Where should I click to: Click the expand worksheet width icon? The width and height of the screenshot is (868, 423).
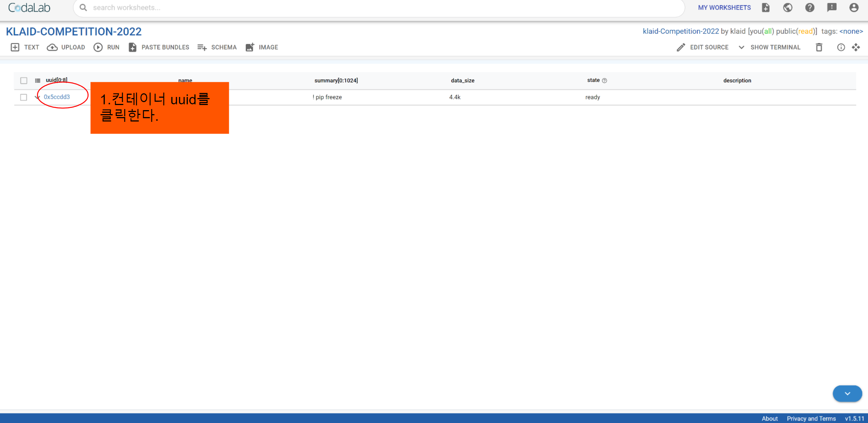click(856, 47)
